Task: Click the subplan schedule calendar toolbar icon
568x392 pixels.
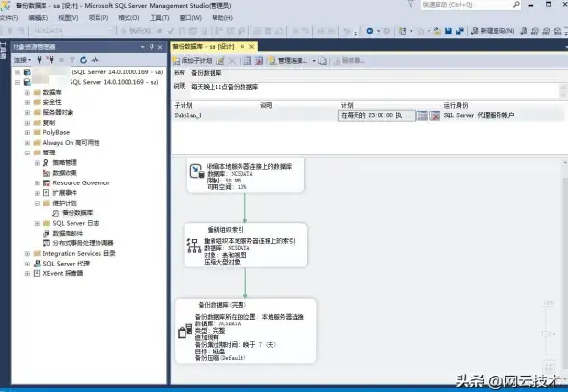Action: tap(247, 61)
